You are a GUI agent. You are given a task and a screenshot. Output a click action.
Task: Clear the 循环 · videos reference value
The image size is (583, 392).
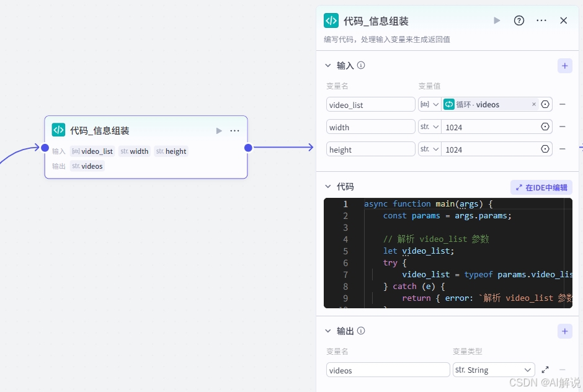tap(534, 104)
